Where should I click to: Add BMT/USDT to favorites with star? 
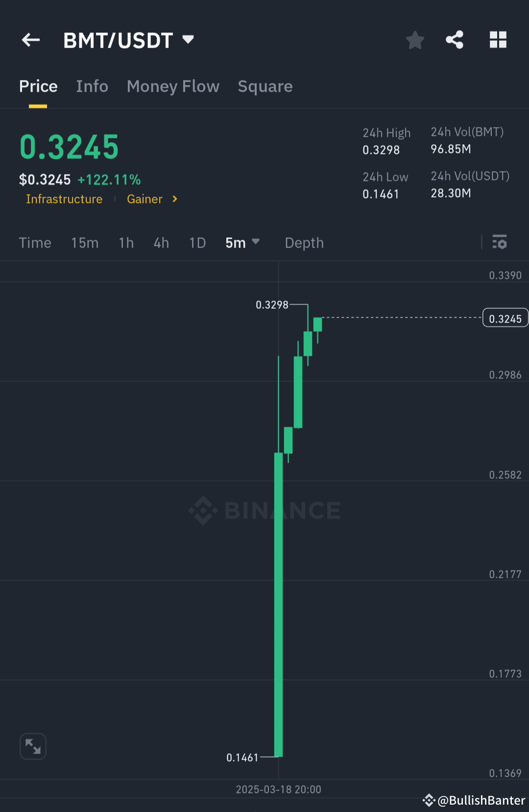click(415, 40)
